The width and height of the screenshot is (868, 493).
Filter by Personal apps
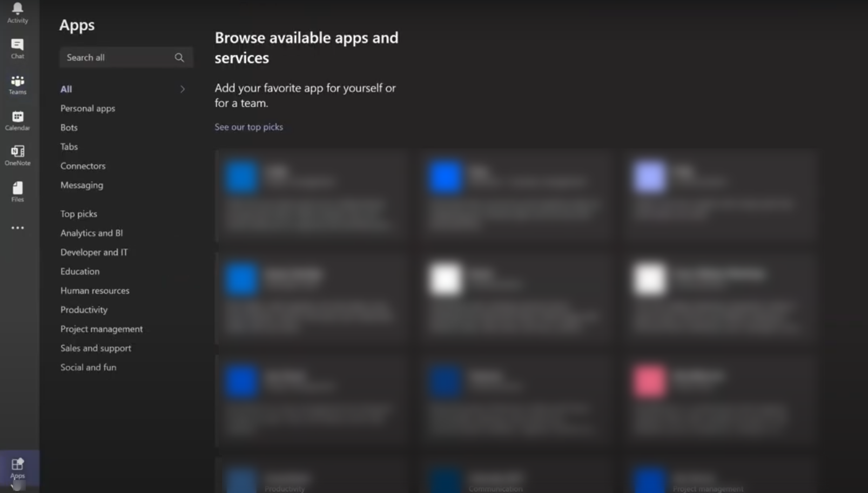tap(88, 108)
